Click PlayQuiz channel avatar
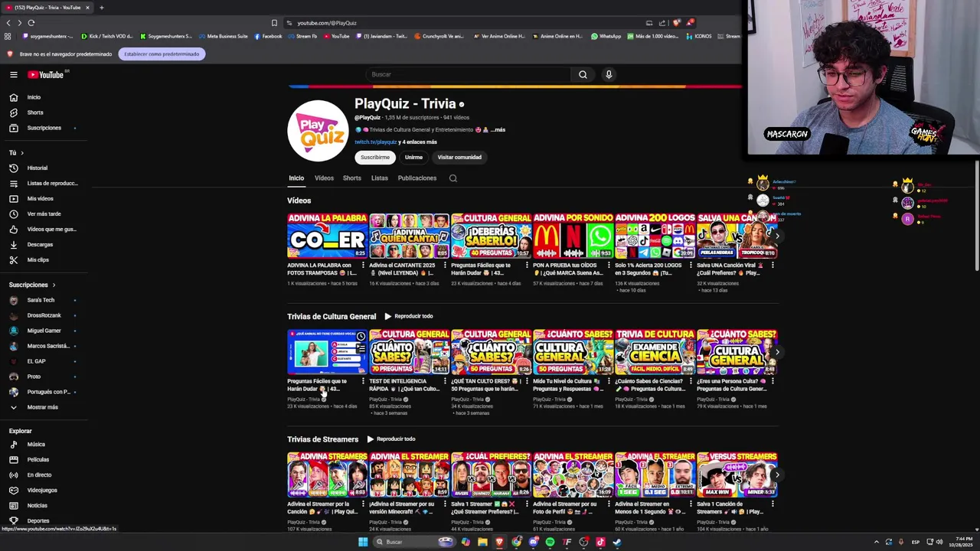980x551 pixels. (318, 131)
